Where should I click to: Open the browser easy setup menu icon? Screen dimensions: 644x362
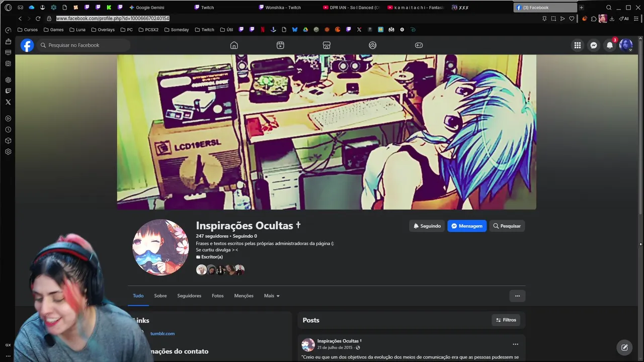click(636, 19)
